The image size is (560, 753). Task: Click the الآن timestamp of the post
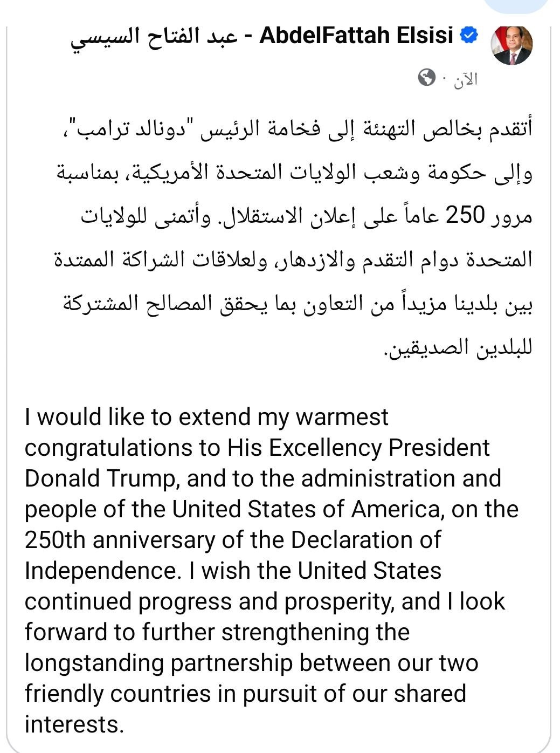pos(465,79)
